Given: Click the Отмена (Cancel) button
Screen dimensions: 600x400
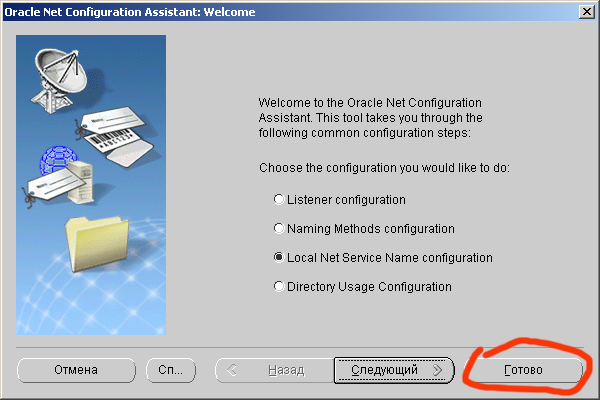Looking at the screenshot, I should pos(76,370).
